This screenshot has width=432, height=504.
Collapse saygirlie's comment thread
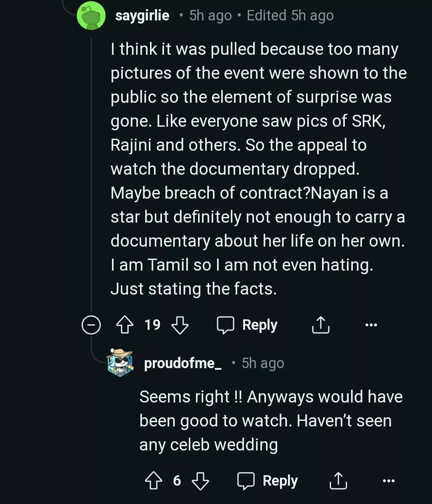[91, 325]
